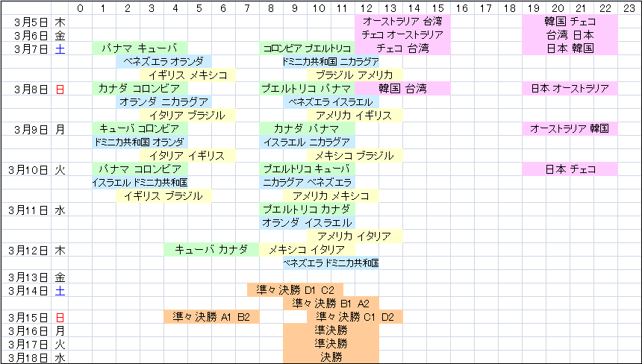Click the オーストラリア 台湾 match cell on 3月5日
This screenshot has height=364, width=642.
tap(402, 22)
